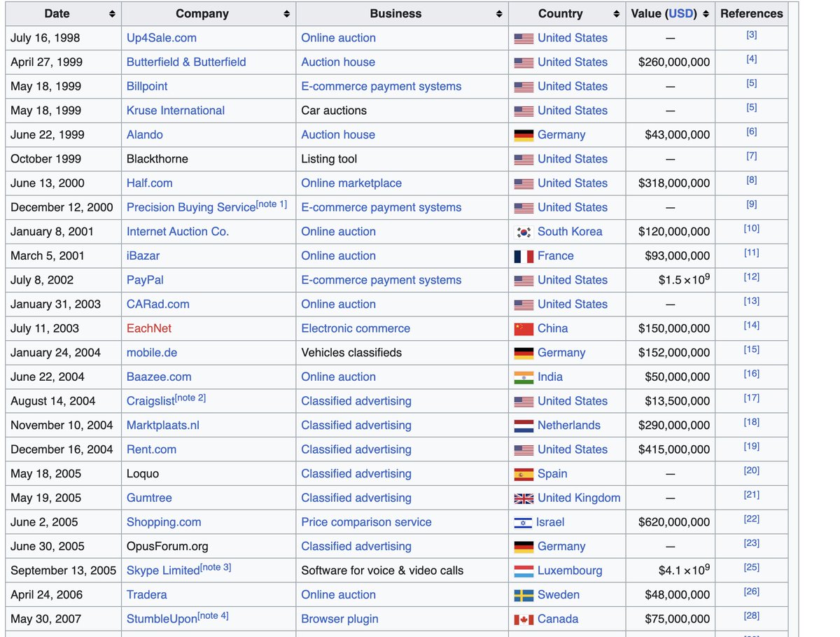Screen dimensions: 840x637
Task: Select the OpusForum.org cell text
Action: click(167, 547)
